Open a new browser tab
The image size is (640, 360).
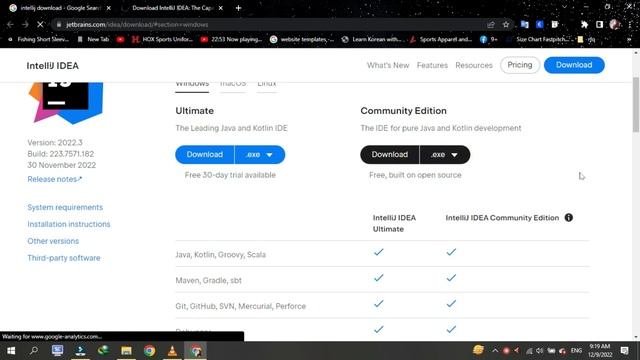pos(238,8)
